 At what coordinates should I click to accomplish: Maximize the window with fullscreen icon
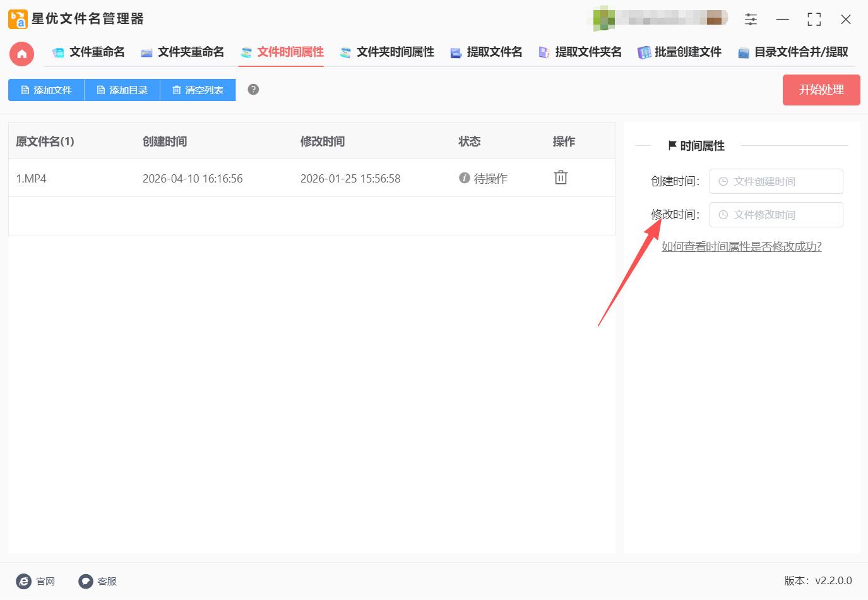pyautogui.click(x=814, y=20)
